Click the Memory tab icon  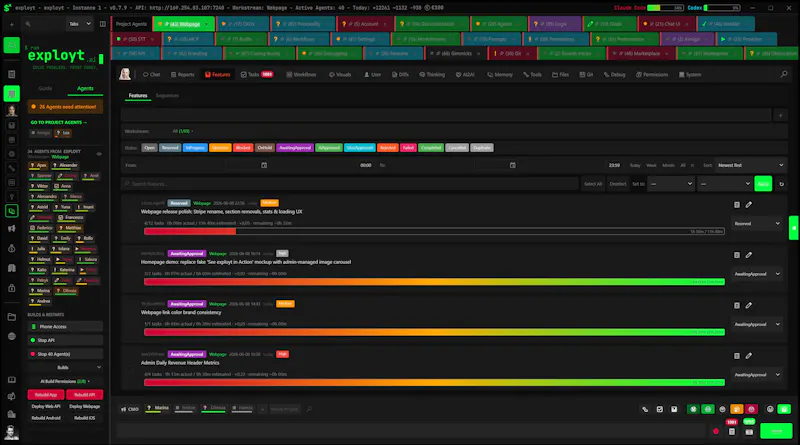click(490, 75)
